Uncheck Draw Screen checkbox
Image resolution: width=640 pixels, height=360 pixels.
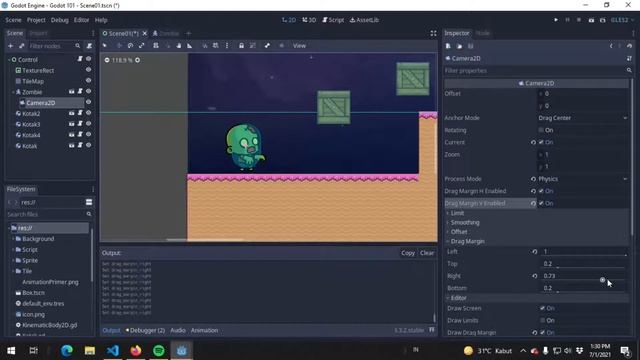point(542,308)
